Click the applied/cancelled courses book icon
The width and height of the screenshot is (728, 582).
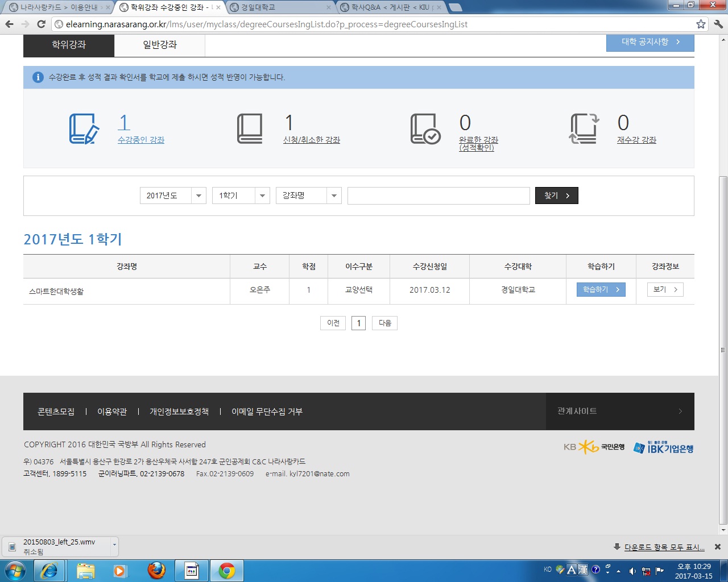pos(250,128)
